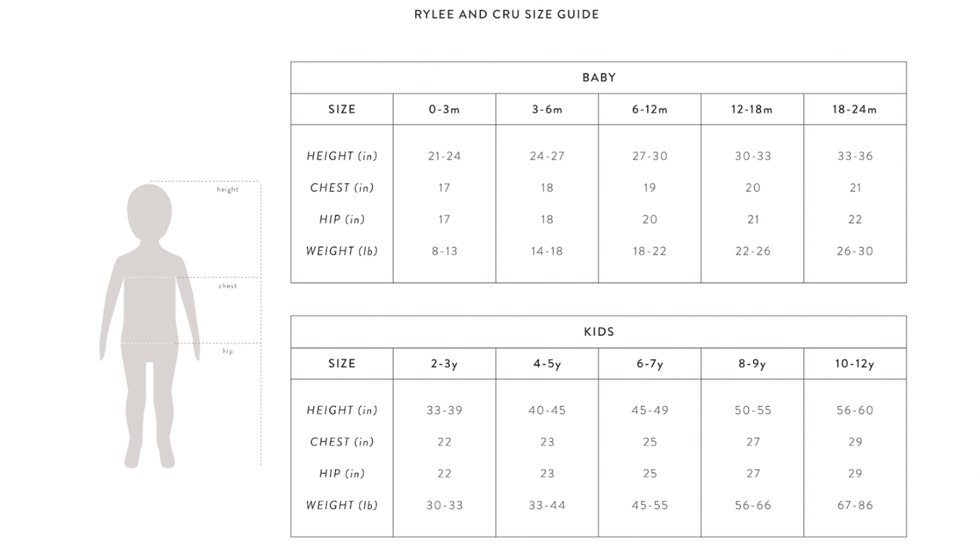Click the 4-5y size column header
Image resolution: width=980 pixels, height=549 pixels.
[x=547, y=364]
